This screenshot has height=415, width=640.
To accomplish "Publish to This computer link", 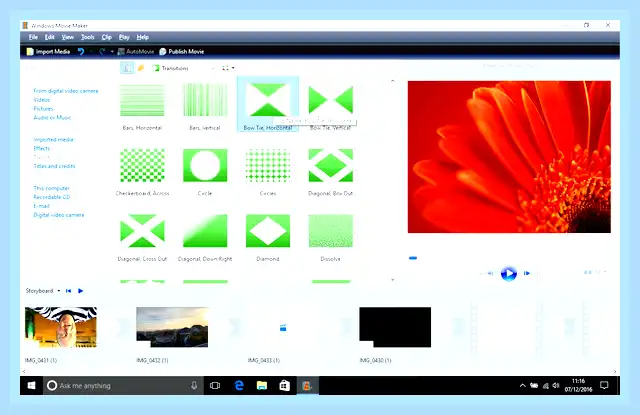I will (x=51, y=189).
